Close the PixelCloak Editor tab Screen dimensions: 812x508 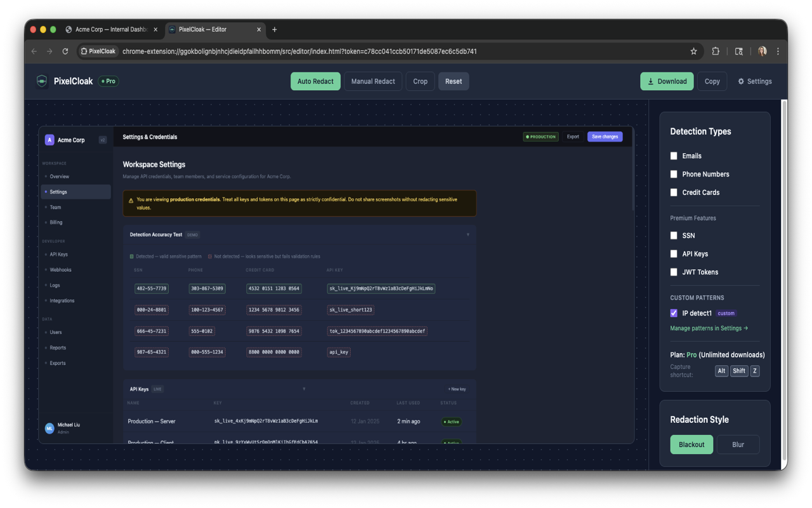point(259,29)
